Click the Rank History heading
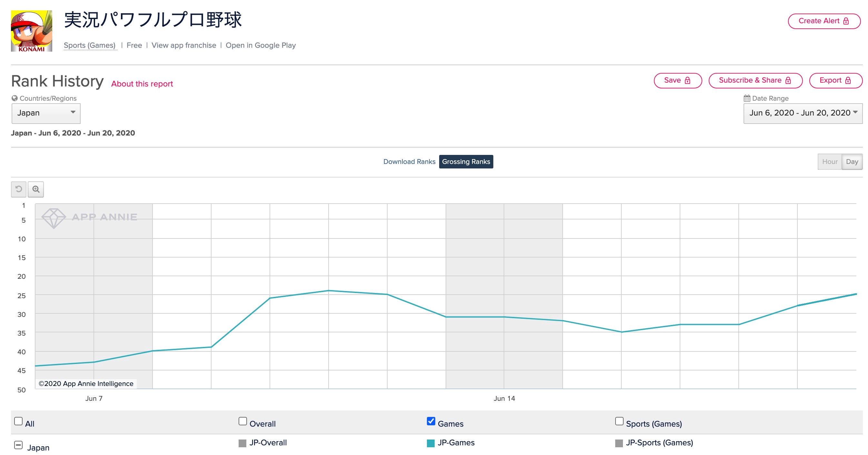Image resolution: width=868 pixels, height=455 pixels. coord(57,82)
